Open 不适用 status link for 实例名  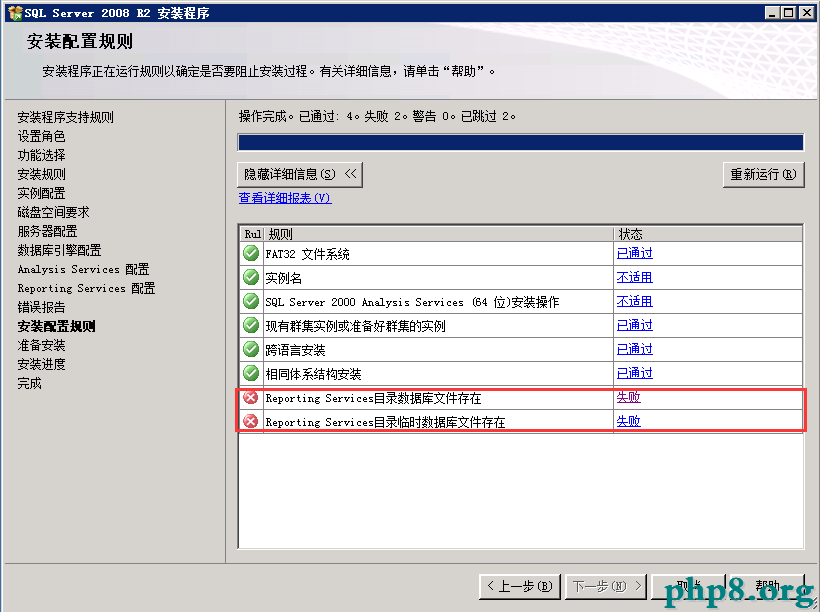pyautogui.click(x=634, y=277)
